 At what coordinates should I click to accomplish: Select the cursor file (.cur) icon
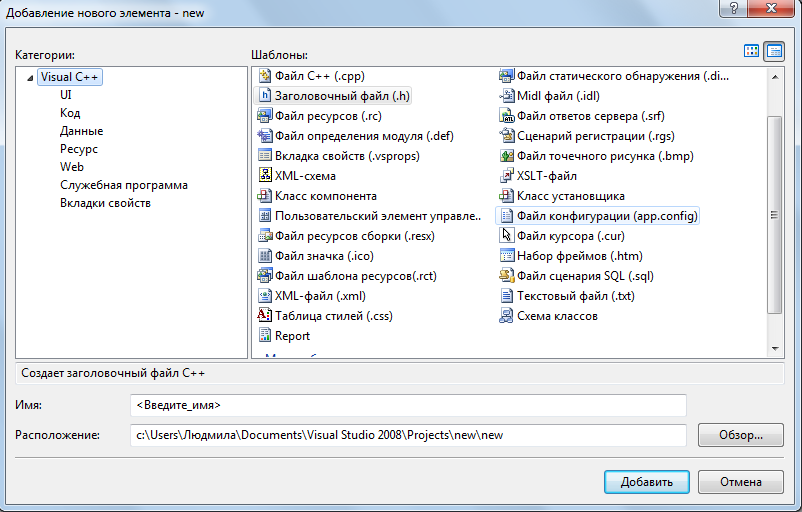pyautogui.click(x=506, y=236)
